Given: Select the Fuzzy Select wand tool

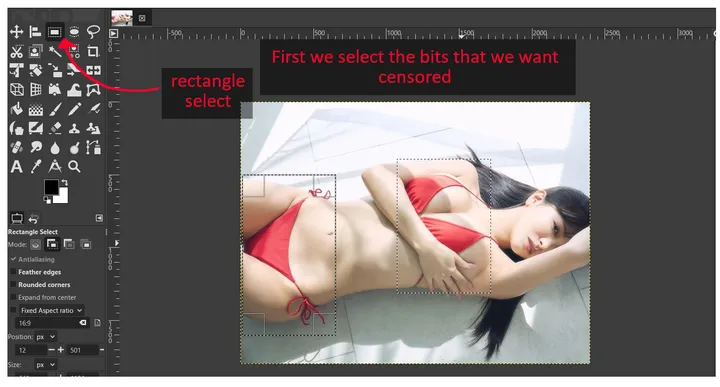Looking at the screenshot, I should [55, 51].
